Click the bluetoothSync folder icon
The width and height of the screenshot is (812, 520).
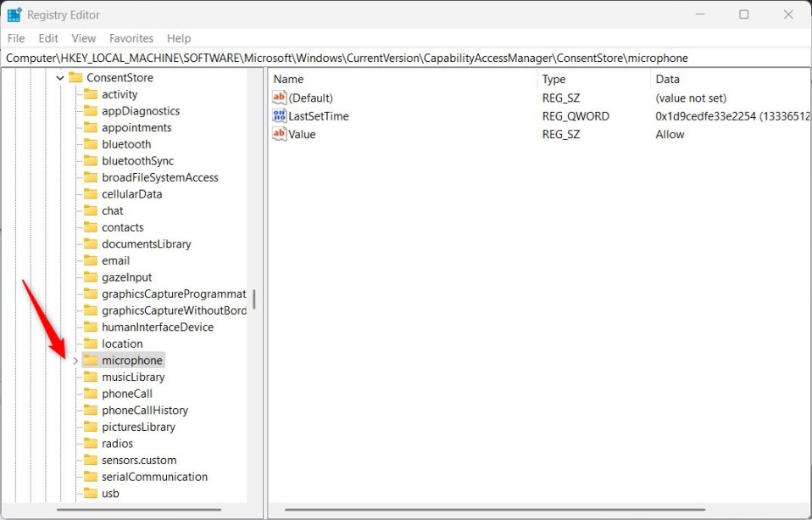[91, 160]
